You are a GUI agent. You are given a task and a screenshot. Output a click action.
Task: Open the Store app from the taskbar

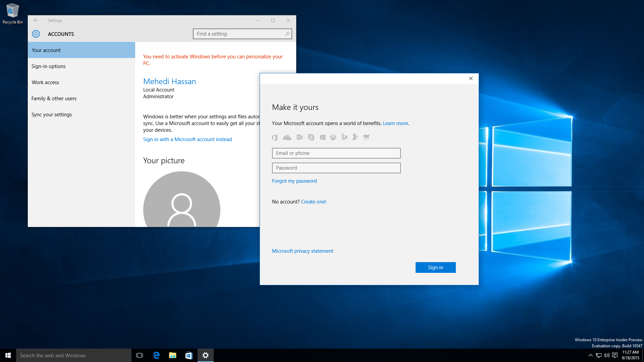(189, 355)
